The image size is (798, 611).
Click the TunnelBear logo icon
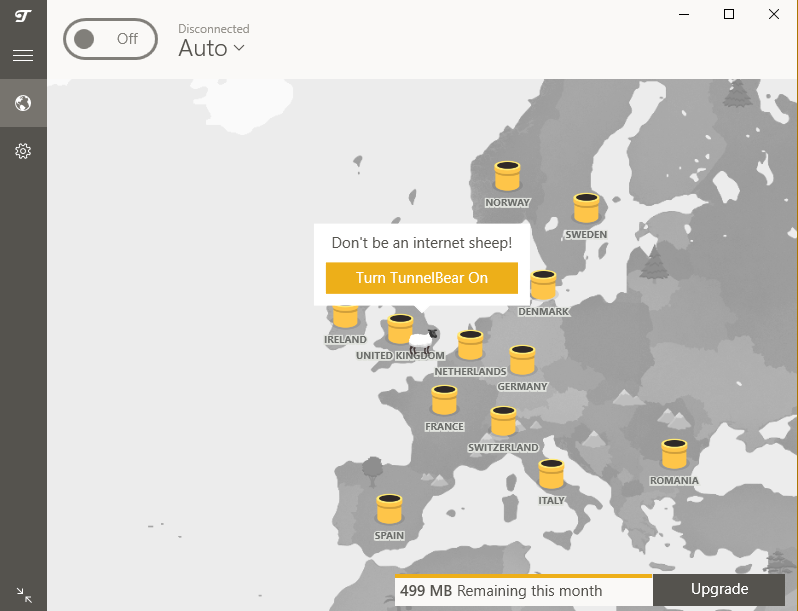pyautogui.click(x=23, y=16)
